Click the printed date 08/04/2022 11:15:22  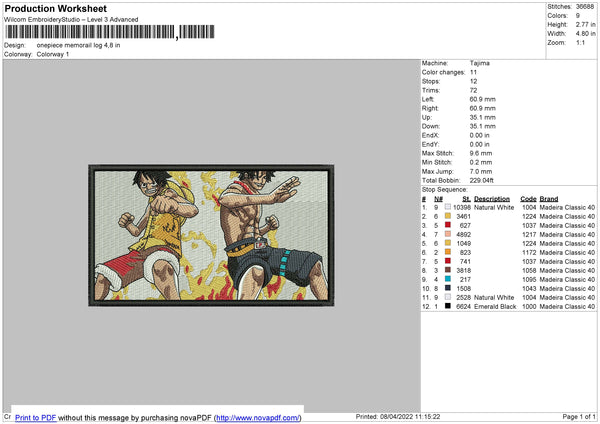(410, 416)
